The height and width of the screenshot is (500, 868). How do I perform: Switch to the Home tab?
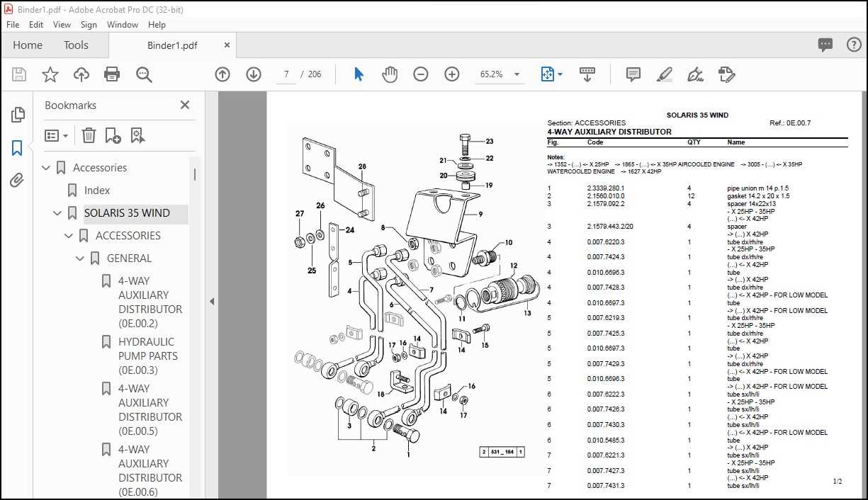coord(28,45)
